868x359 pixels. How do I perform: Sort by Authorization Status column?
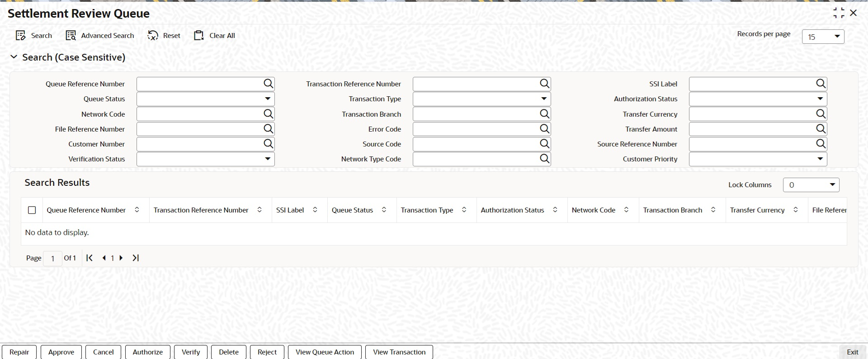pyautogui.click(x=555, y=210)
